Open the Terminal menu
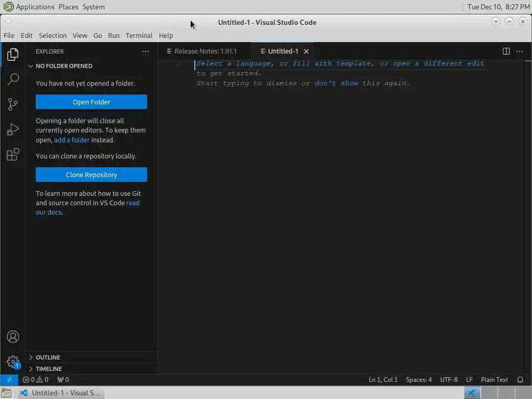This screenshot has height=399, width=532. pyautogui.click(x=139, y=36)
